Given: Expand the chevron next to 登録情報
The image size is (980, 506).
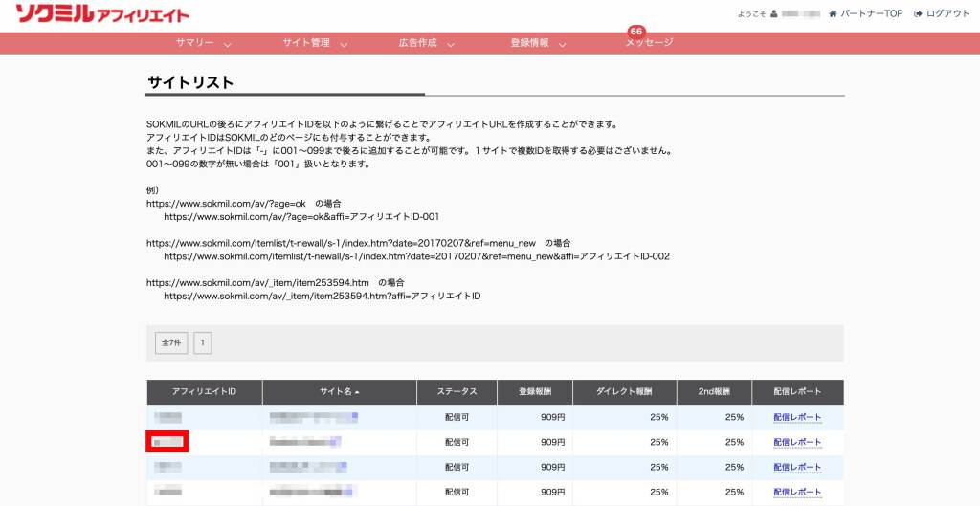Looking at the screenshot, I should [563, 44].
